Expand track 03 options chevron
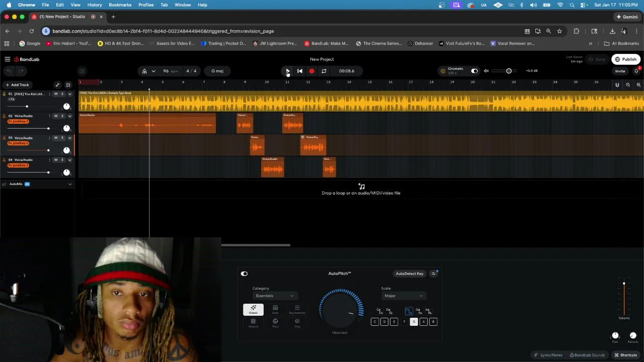Image resolution: width=644 pixels, height=362 pixels. coord(69,138)
